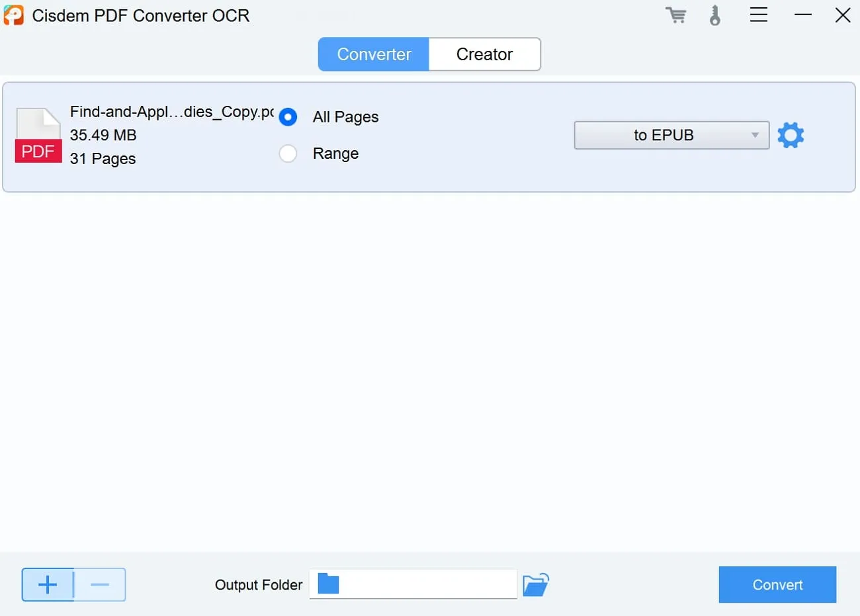
Task: Open conversion settings via the gear icon
Action: [791, 135]
